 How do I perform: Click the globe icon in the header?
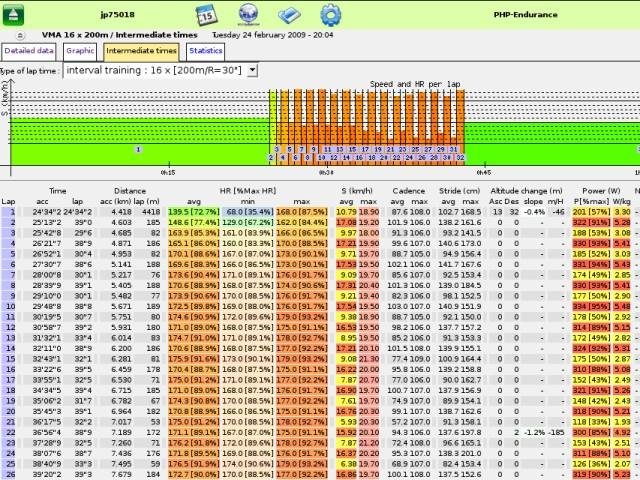point(248,15)
